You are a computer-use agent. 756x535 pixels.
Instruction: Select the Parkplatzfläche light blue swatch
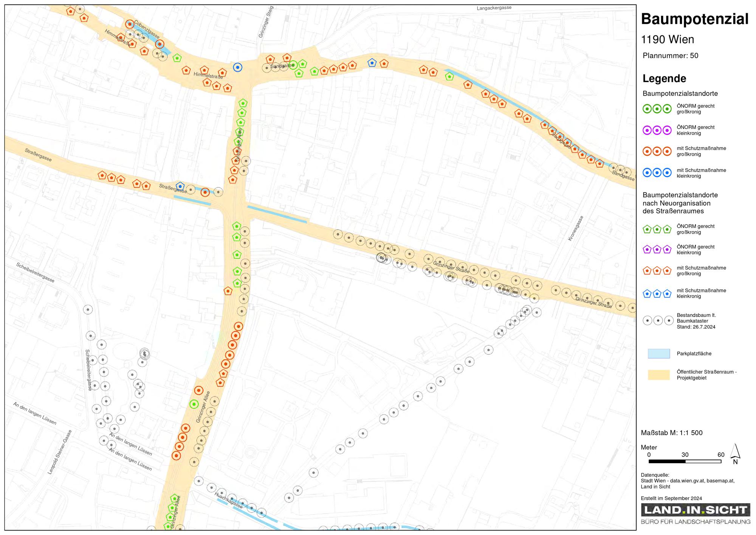[659, 354]
